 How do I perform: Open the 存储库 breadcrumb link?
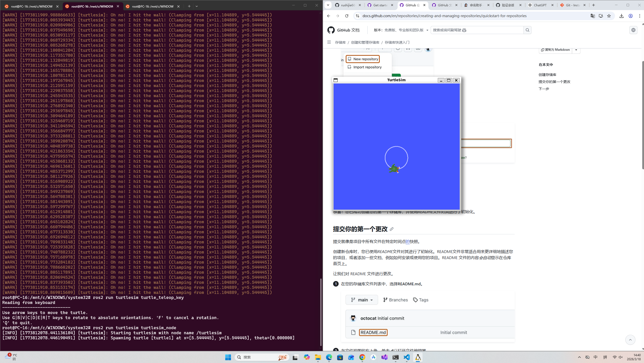[340, 42]
